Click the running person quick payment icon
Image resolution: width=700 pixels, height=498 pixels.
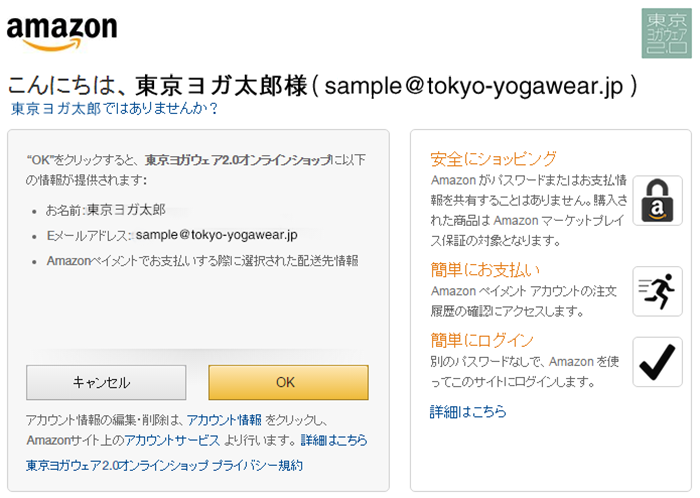pos(657,291)
